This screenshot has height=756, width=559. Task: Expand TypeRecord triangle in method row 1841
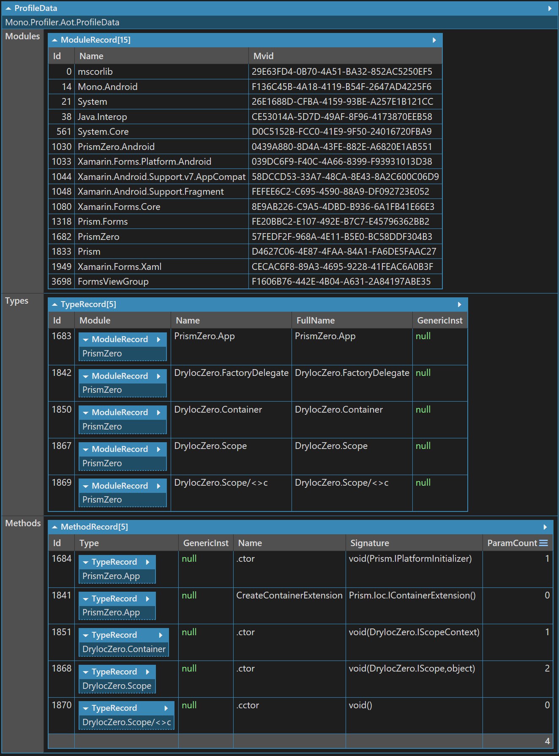pos(86,599)
